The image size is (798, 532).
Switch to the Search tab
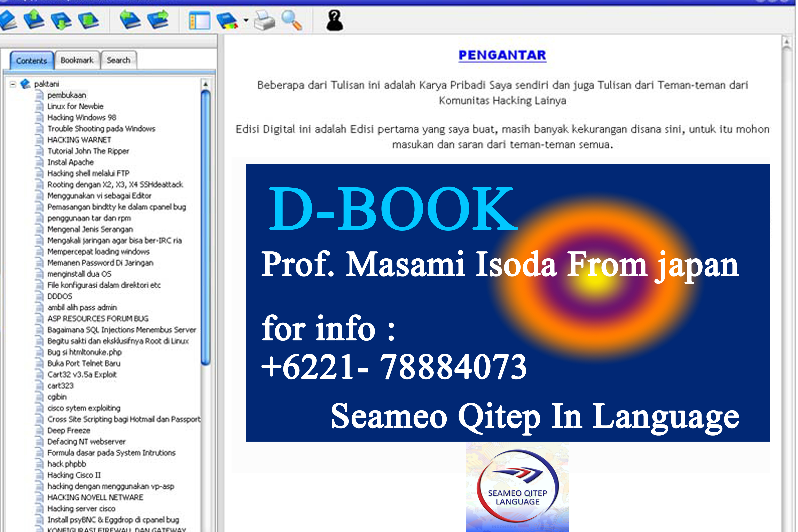pos(119,60)
